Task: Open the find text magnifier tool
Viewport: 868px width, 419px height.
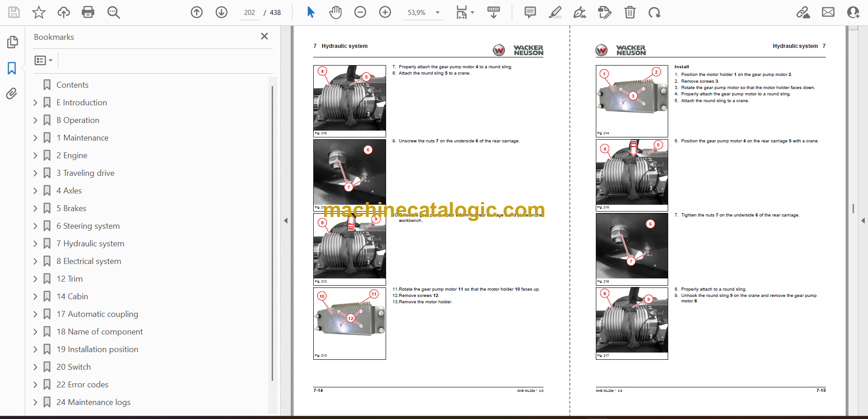Action: pyautogui.click(x=113, y=12)
